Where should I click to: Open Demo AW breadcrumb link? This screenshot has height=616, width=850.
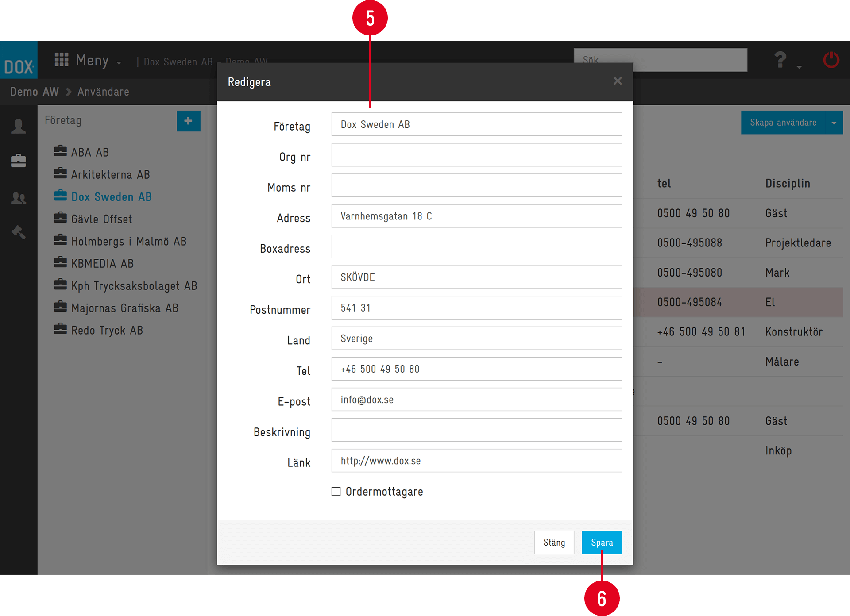coord(34,92)
